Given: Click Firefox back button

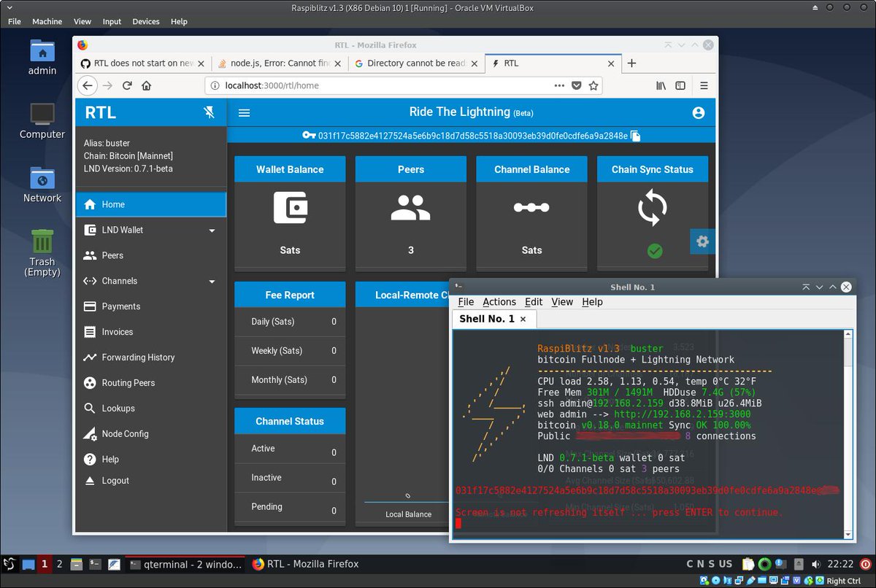Looking at the screenshot, I should 88,85.
